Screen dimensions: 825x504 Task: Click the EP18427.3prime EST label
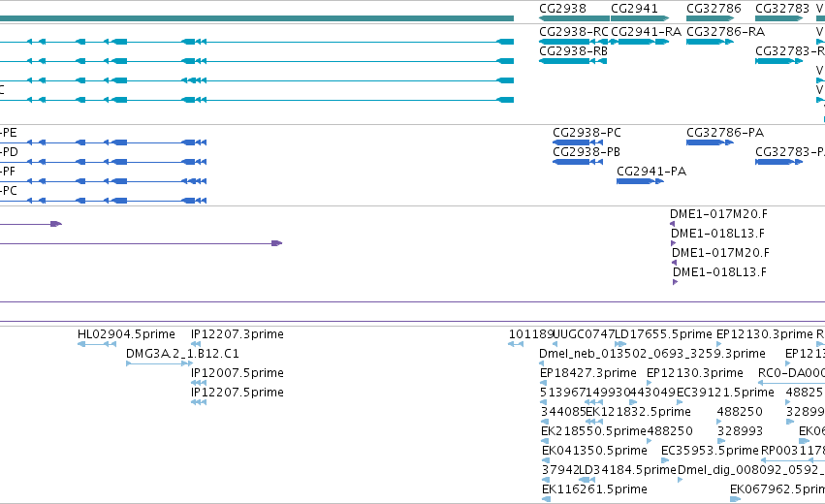click(588, 373)
